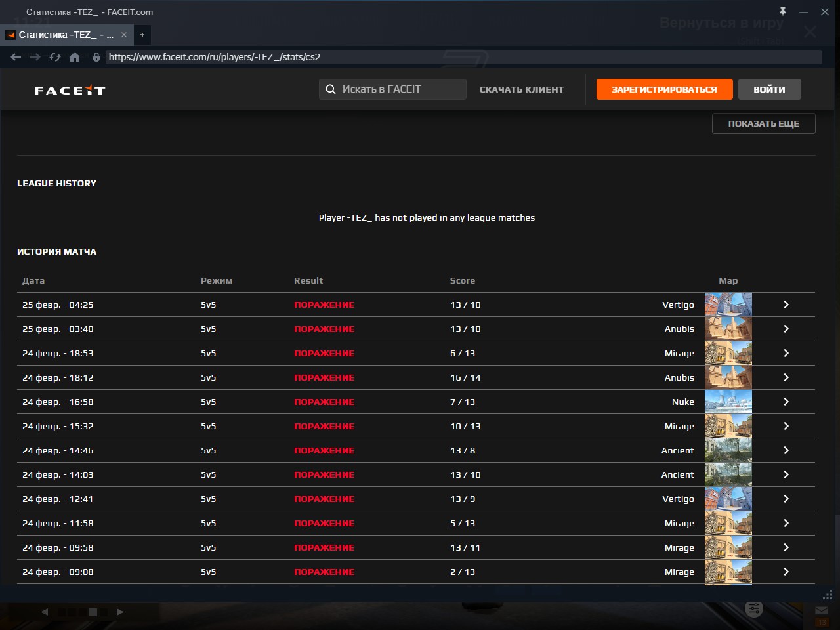
Task: Open Mirage thumbnail for 11:58 match
Action: 728,523
